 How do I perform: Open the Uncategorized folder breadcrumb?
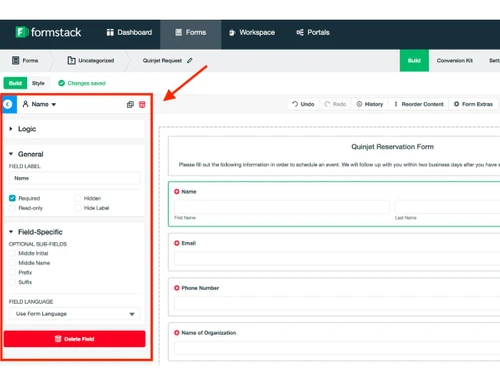91,60
